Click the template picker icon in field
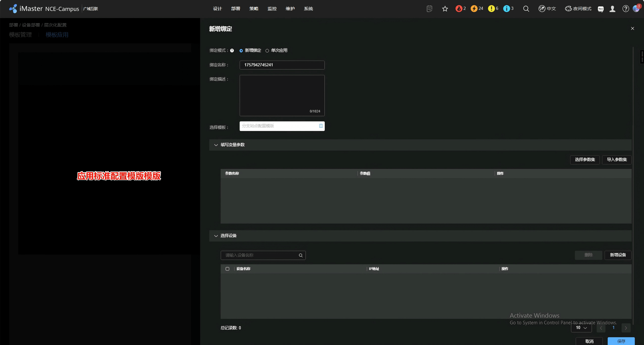Viewport: 644px width, 345px height. click(321, 126)
